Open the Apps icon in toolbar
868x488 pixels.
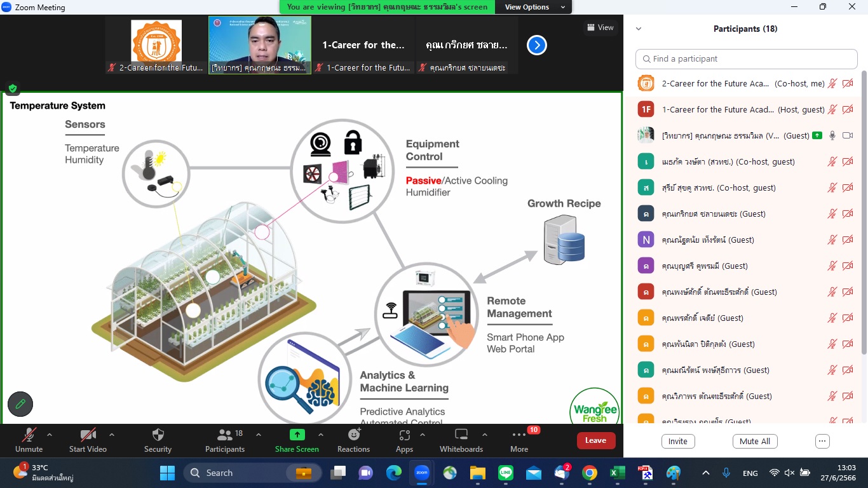(x=404, y=435)
